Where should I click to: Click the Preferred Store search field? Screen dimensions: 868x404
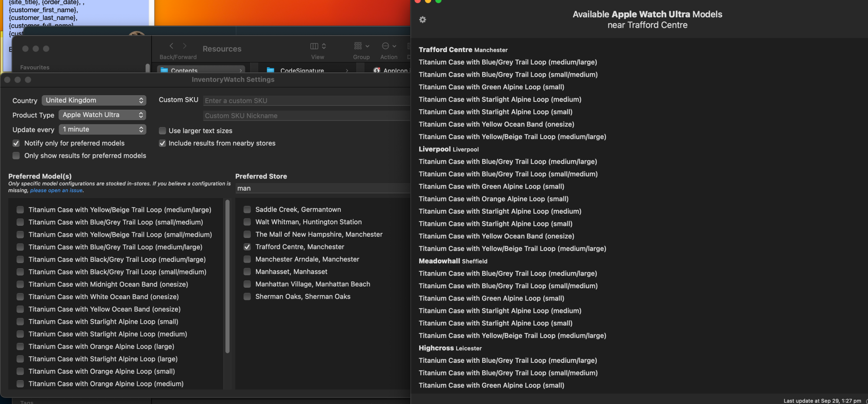coord(323,188)
